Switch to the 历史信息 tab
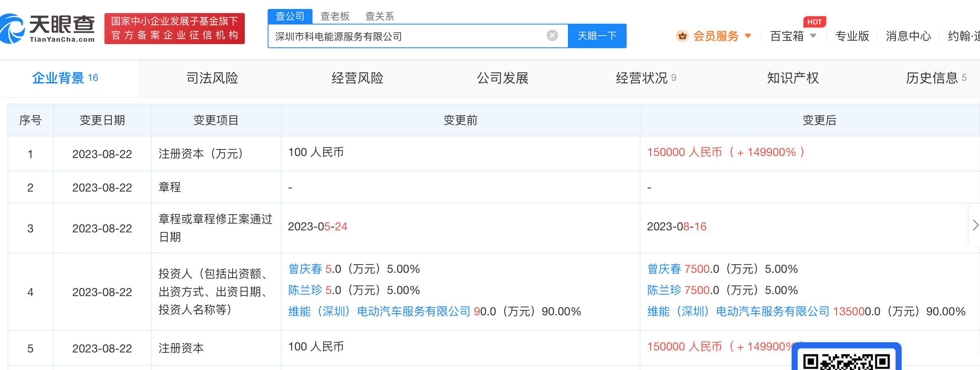This screenshot has height=370, width=980. pos(936,78)
